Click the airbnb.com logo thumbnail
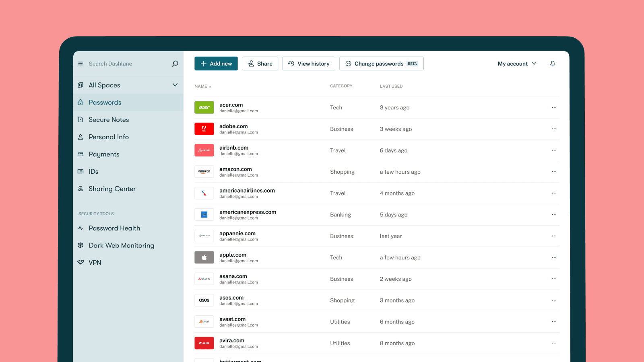 point(204,150)
